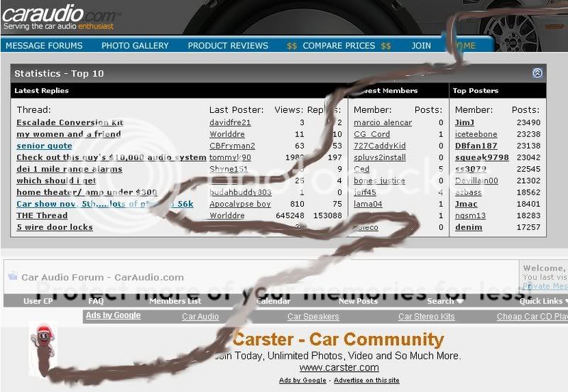Image resolution: width=568 pixels, height=392 pixels.
Task: View top poster denim
Action: click(x=469, y=227)
